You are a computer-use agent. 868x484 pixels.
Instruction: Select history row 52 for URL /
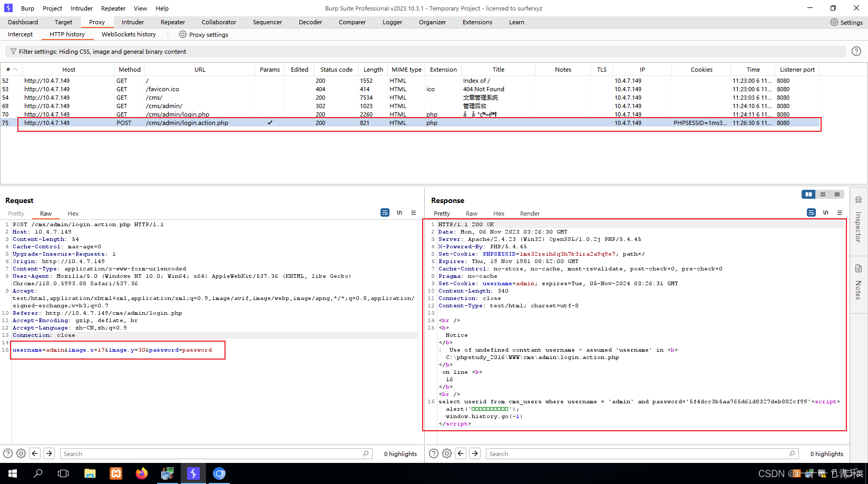pyautogui.click(x=410, y=81)
